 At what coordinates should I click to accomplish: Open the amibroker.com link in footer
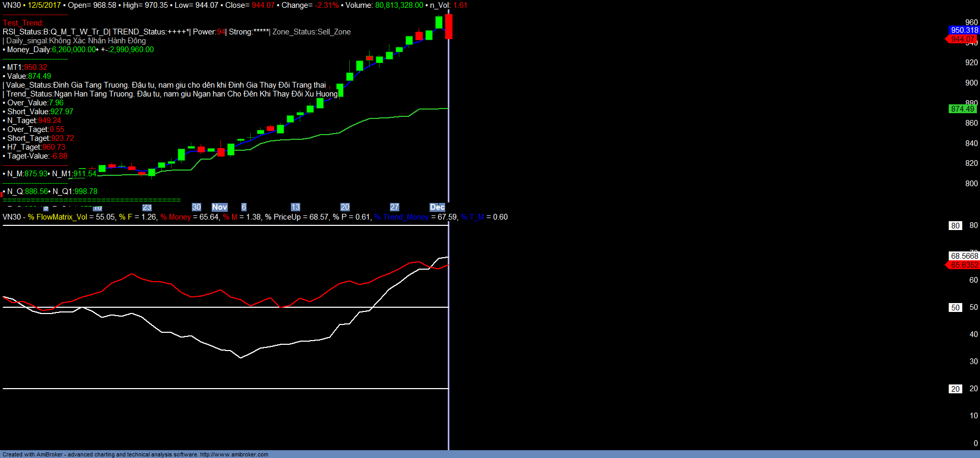(x=234, y=454)
